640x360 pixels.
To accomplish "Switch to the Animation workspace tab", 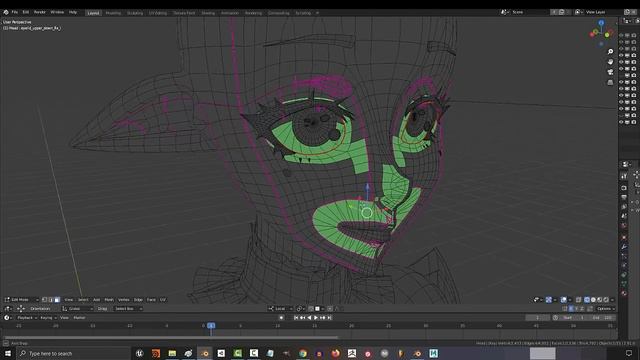I will tap(229, 13).
